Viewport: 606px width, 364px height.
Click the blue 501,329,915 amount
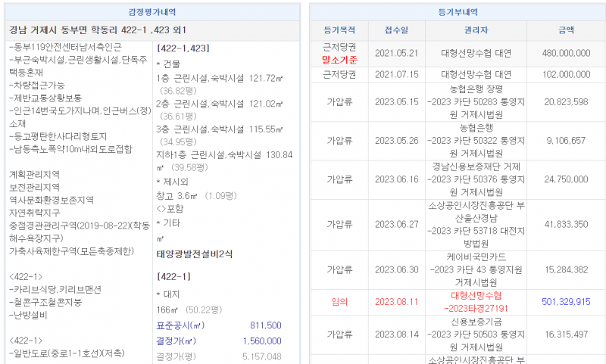pyautogui.click(x=566, y=301)
